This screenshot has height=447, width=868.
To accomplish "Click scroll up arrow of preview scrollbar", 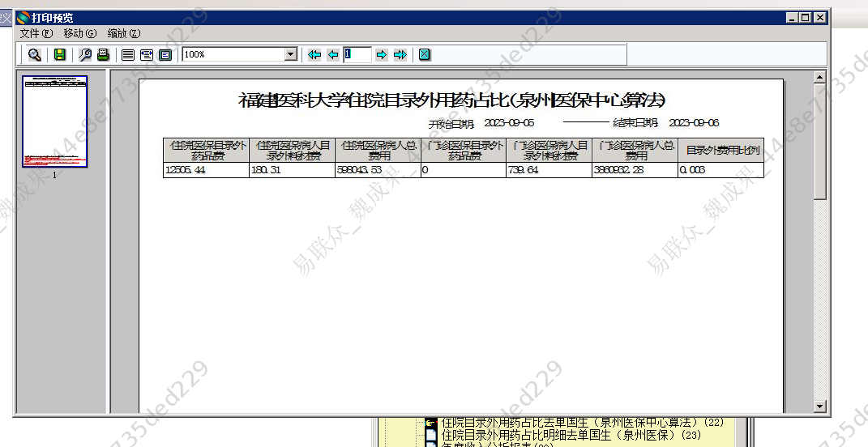I will click(820, 77).
